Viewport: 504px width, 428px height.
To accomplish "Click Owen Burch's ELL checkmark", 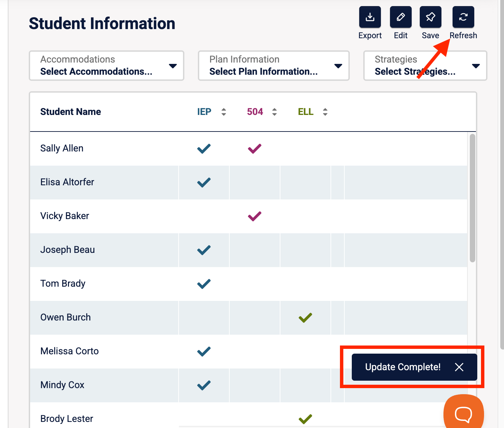I will click(x=305, y=318).
